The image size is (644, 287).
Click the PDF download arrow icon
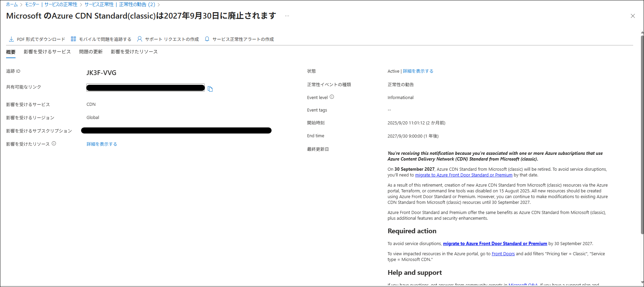11,39
